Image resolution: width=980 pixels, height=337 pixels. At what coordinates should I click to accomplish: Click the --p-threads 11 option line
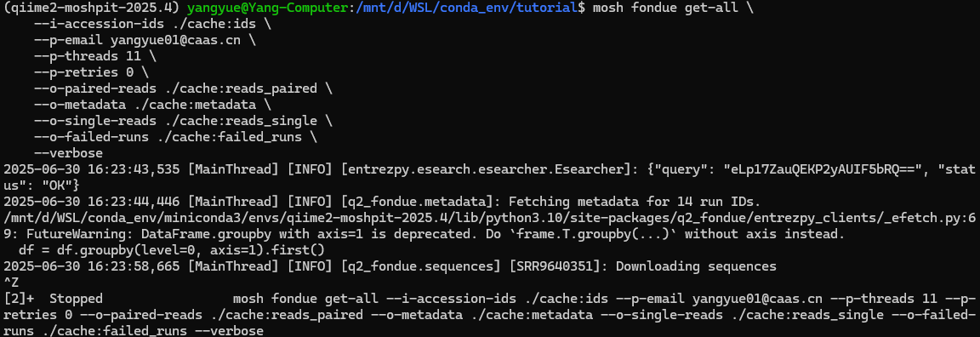[88, 57]
